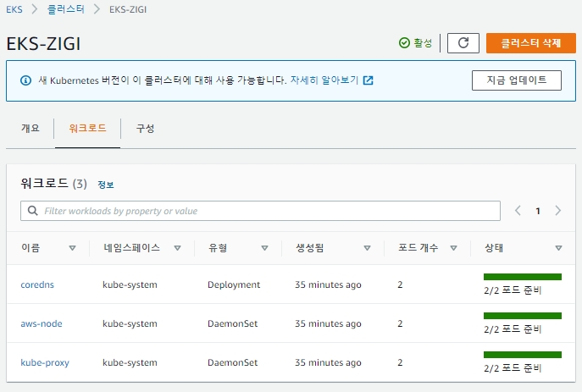Screen dimensions: 582x392
Task: Click the 2/2 포드 준비 text in kube-proxy row
Action: coord(513,368)
